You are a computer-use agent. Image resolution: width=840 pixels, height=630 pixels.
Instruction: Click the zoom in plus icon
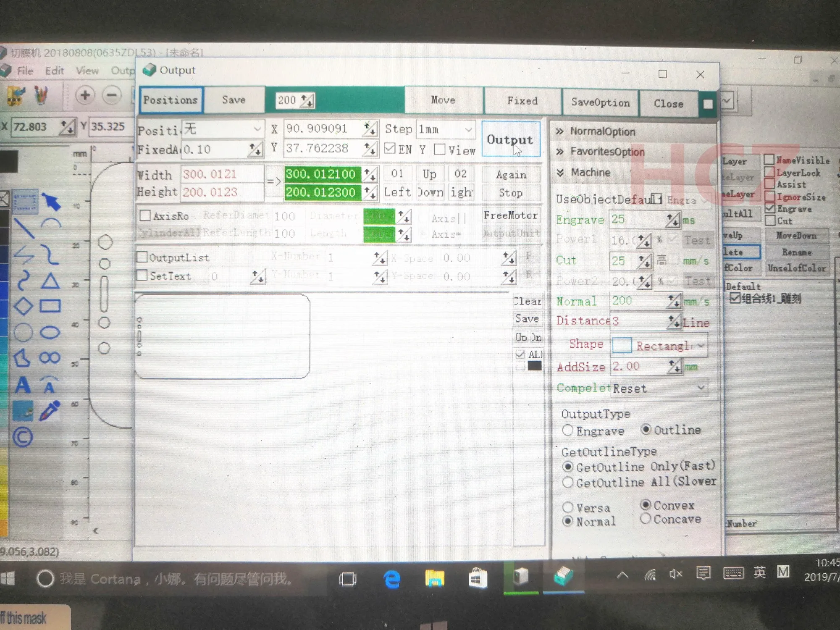click(85, 95)
